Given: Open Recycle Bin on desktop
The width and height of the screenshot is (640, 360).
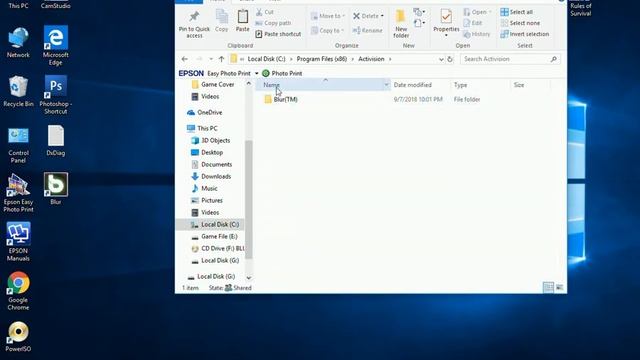Looking at the screenshot, I should click(18, 91).
